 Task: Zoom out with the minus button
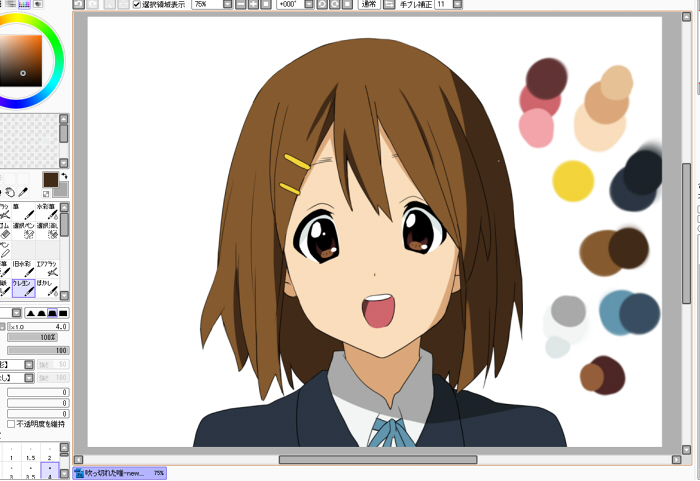240,4
